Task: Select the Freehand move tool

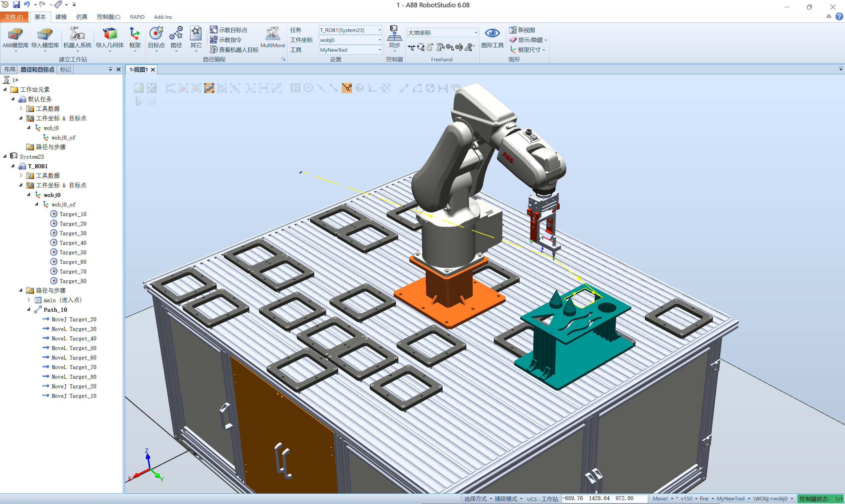Action: click(412, 47)
